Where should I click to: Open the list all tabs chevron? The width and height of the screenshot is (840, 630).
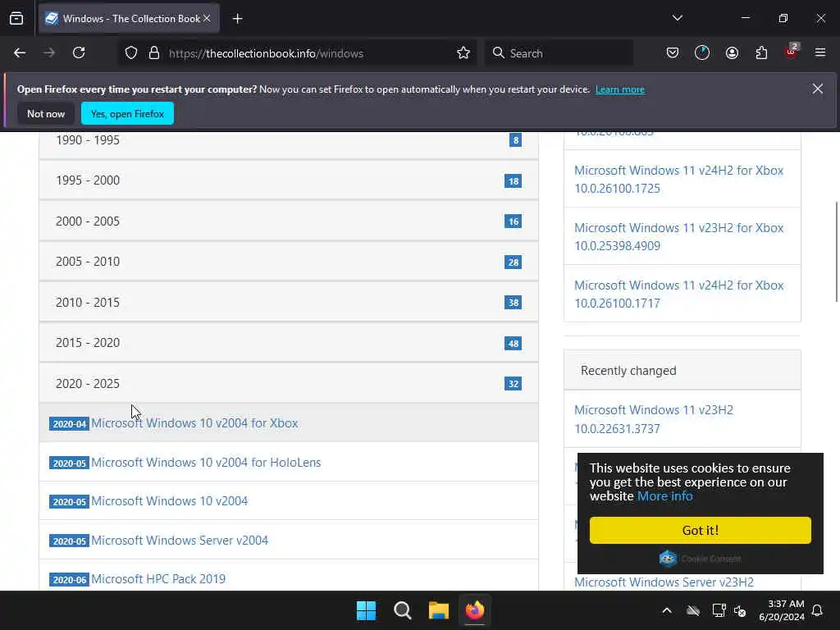point(677,18)
